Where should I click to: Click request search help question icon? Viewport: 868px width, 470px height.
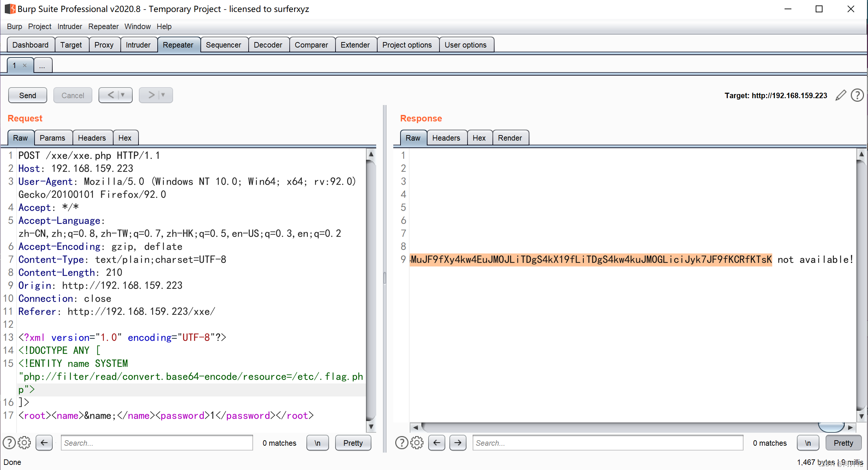coord(9,443)
